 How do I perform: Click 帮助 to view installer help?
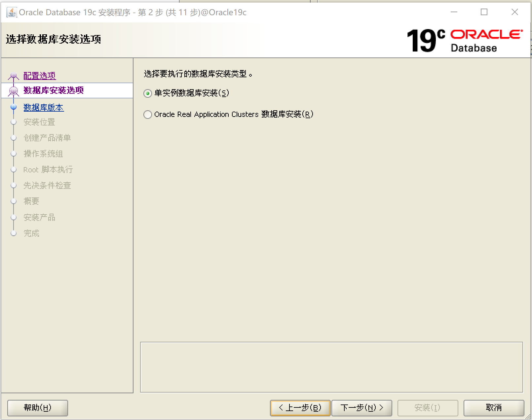point(37,408)
